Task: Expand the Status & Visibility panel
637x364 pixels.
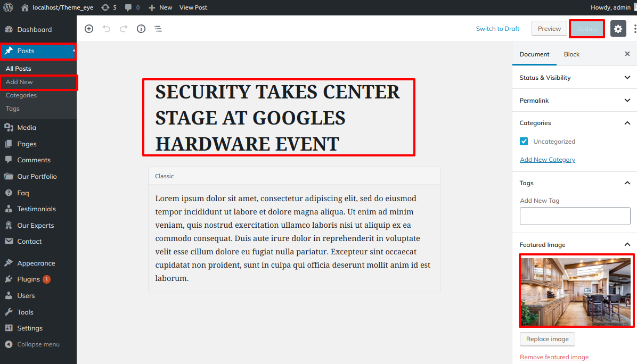Action: (574, 78)
